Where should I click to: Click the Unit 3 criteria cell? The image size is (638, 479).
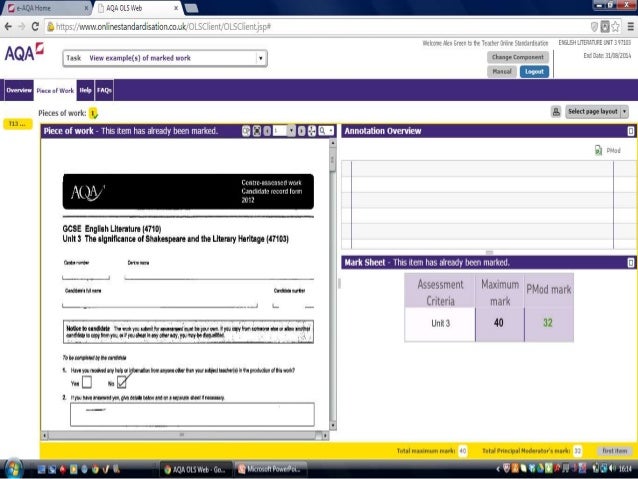pyautogui.click(x=440, y=324)
